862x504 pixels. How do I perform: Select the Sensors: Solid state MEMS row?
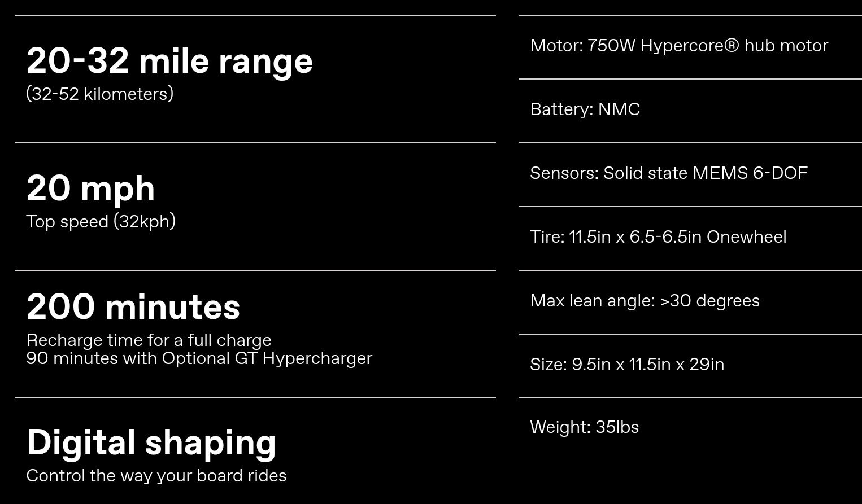pyautogui.click(x=690, y=174)
